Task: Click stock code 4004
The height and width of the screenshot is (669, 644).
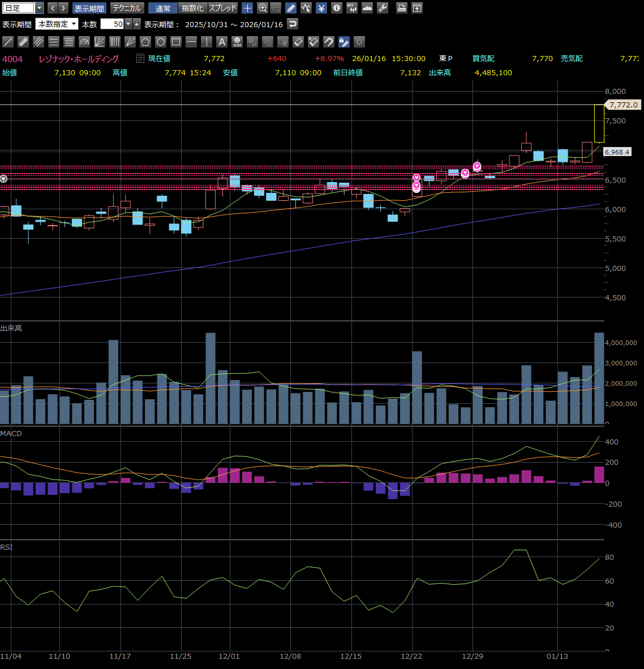Action: 12,59
